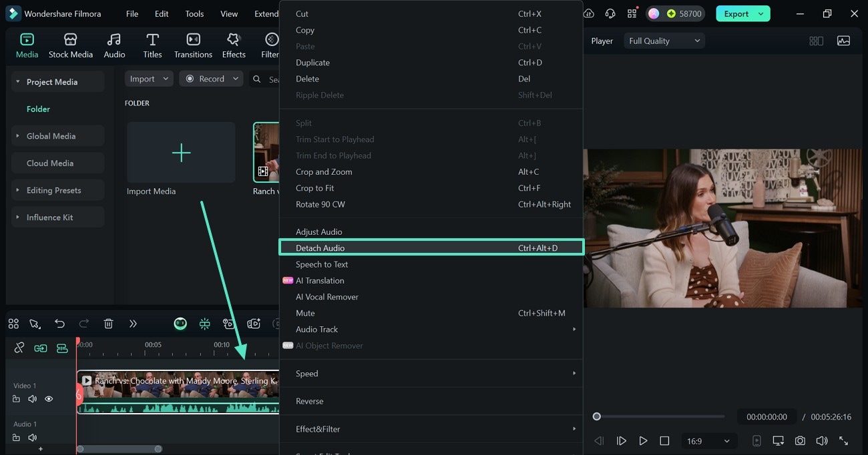The height and width of the screenshot is (455, 868).
Task: Play the preview video
Action: (643, 441)
